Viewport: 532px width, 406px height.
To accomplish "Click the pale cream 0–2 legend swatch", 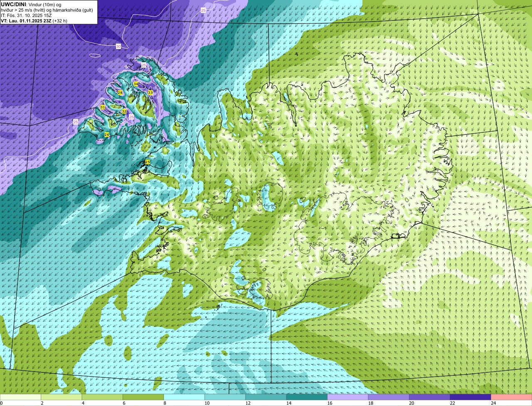I will point(20,397).
